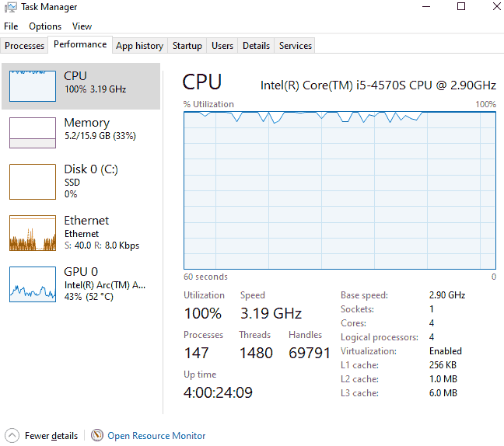Select the GPU 0 Intel Arc entry

(x=81, y=284)
